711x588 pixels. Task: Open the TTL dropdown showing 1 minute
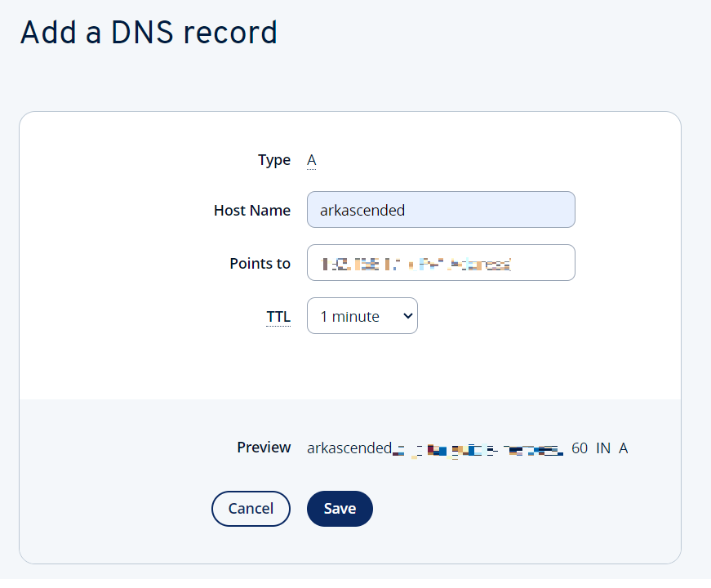pyautogui.click(x=362, y=316)
